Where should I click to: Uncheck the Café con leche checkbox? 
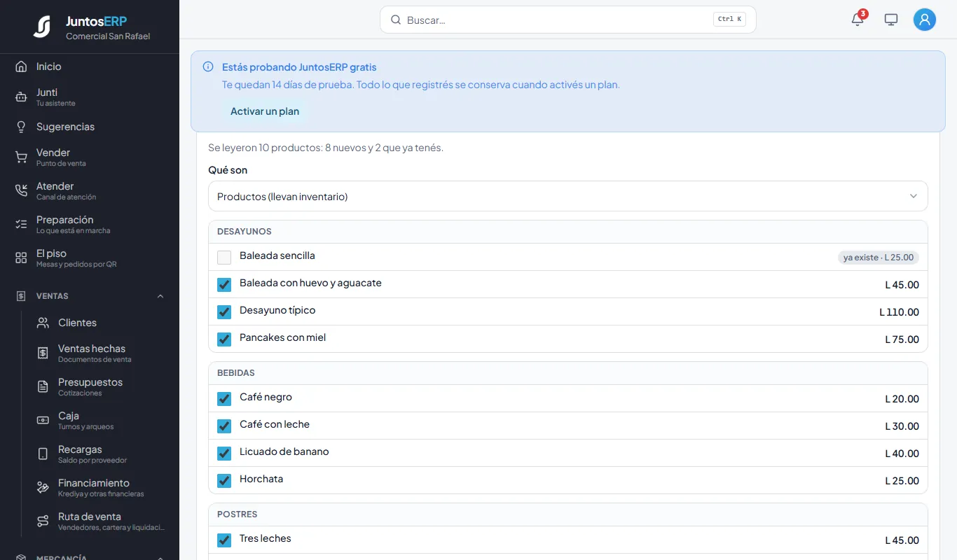click(x=224, y=426)
